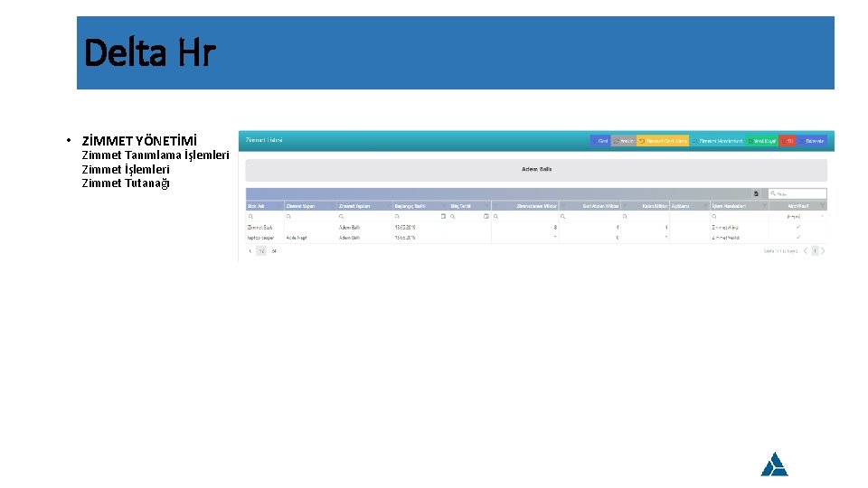Select page 1 in pagination
868x488 pixels.
click(815, 251)
